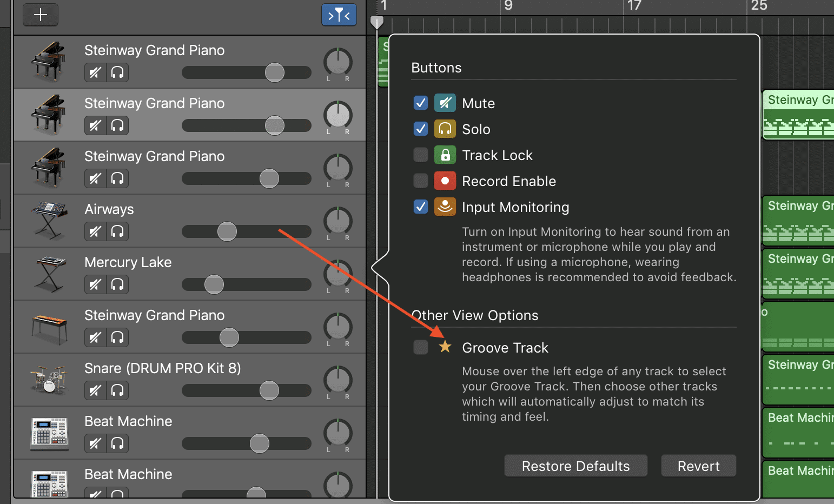The width and height of the screenshot is (834, 504).
Task: Click the Input Monitoring icon in the popover
Action: (x=445, y=207)
